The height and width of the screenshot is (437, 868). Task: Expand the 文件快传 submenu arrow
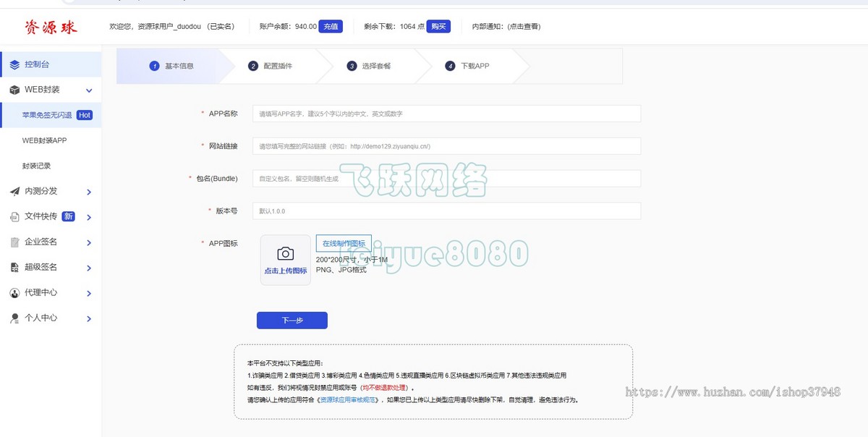coord(89,217)
